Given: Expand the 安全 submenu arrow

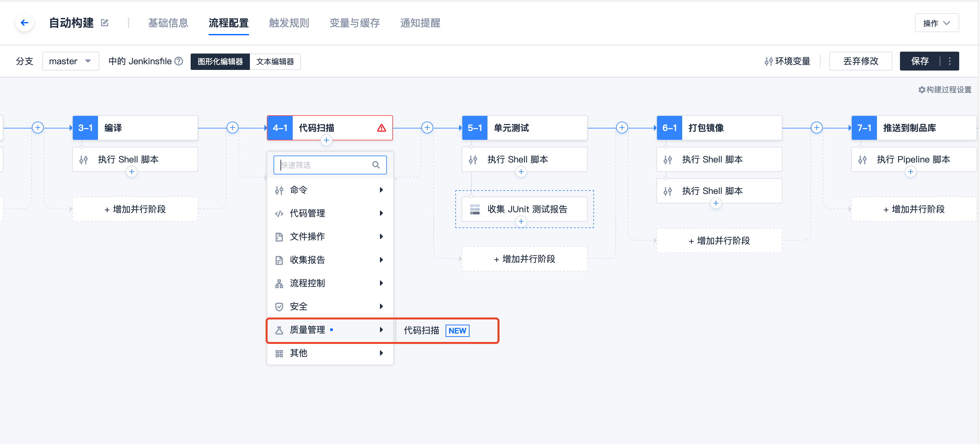Looking at the screenshot, I should coord(381,307).
